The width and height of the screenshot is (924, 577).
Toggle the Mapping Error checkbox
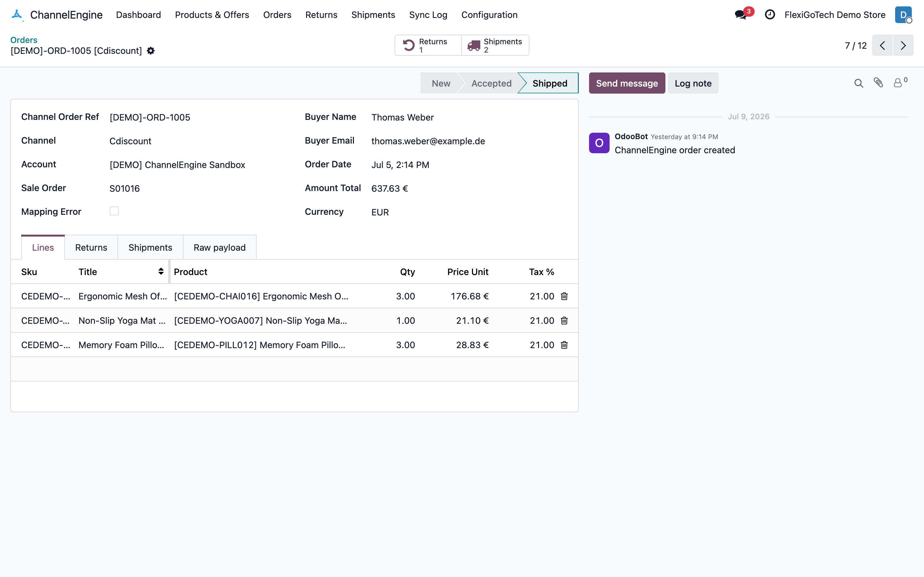point(114,211)
